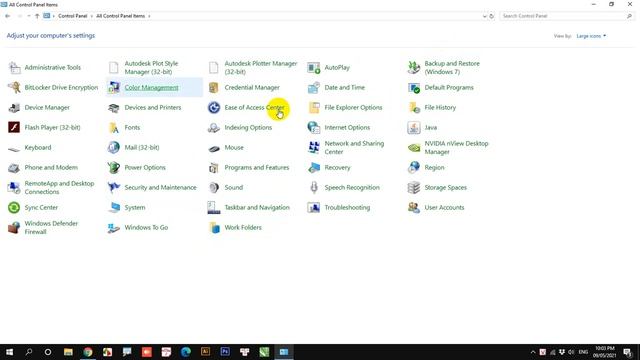
Task: Open taskbar Search magnifier
Action: tap(29, 352)
